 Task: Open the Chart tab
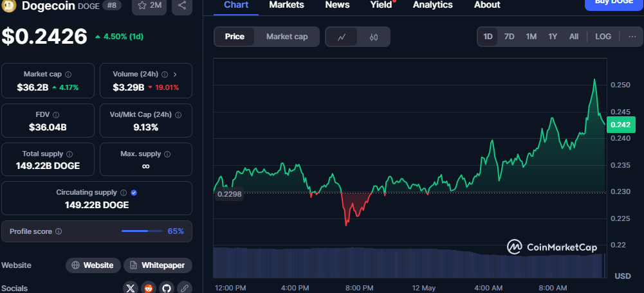[236, 5]
